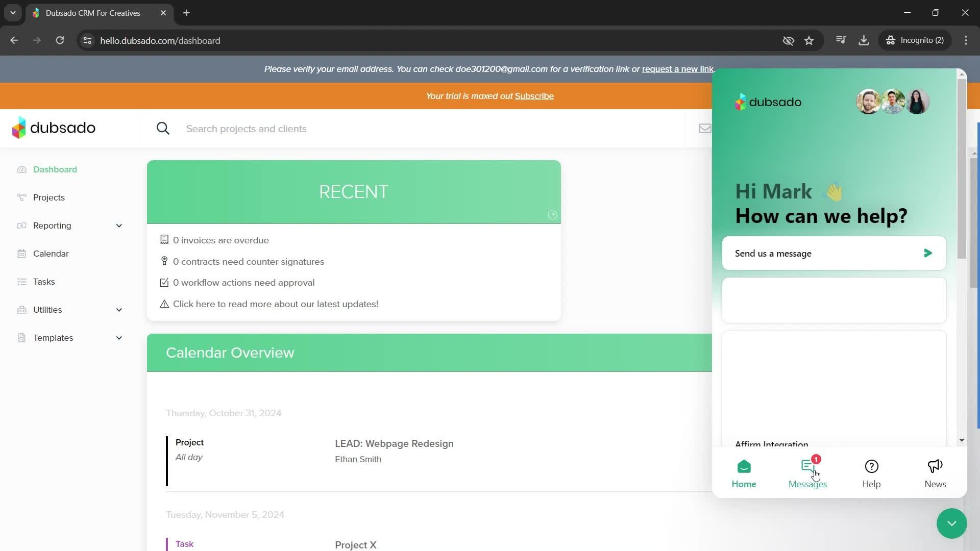Click the Dubsado logo in the header
980x551 pixels.
54,128
